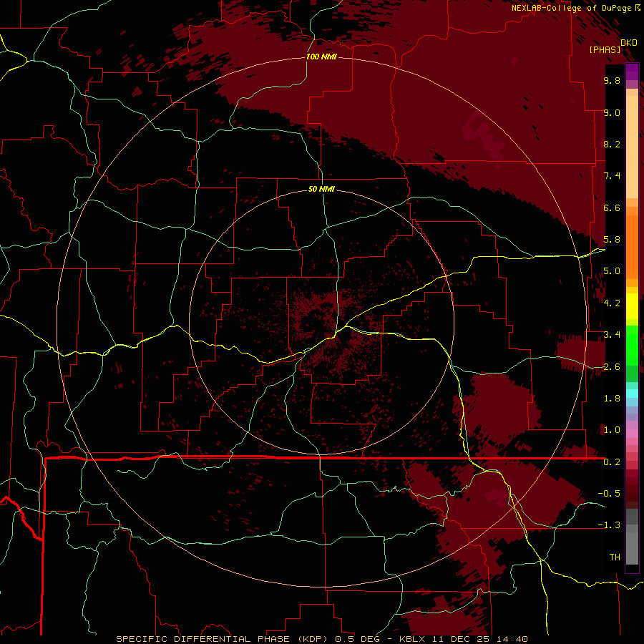Click the -0.5 scale value label
This screenshot has width=644, height=644.
pyautogui.click(x=609, y=494)
